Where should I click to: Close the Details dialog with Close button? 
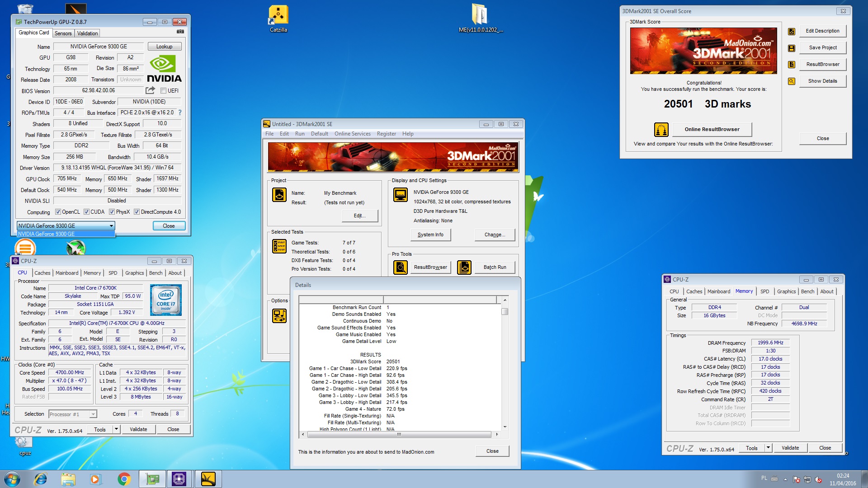(492, 451)
